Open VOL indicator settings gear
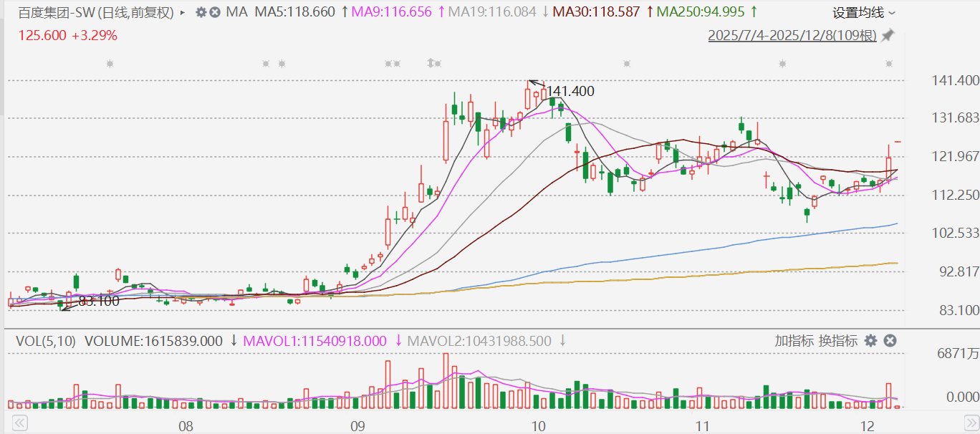The height and width of the screenshot is (434, 980). [x=871, y=341]
